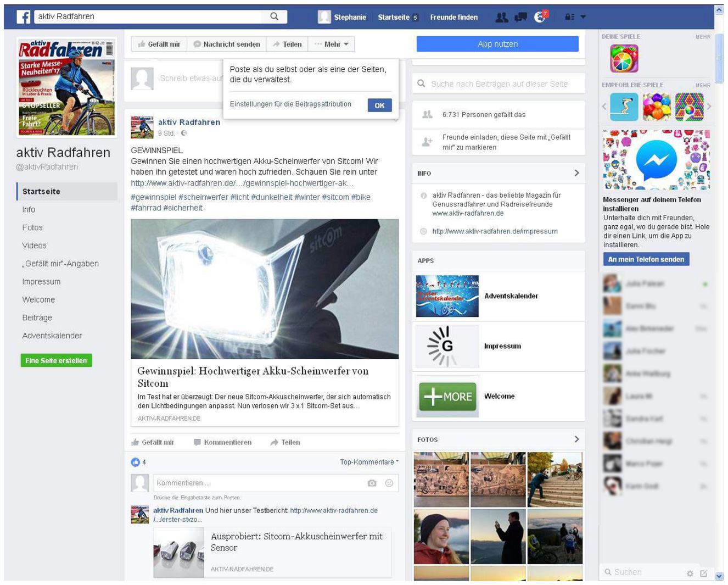Select Startseite in the left page menu
The width and height of the screenshot is (728, 585).
coord(67,191)
